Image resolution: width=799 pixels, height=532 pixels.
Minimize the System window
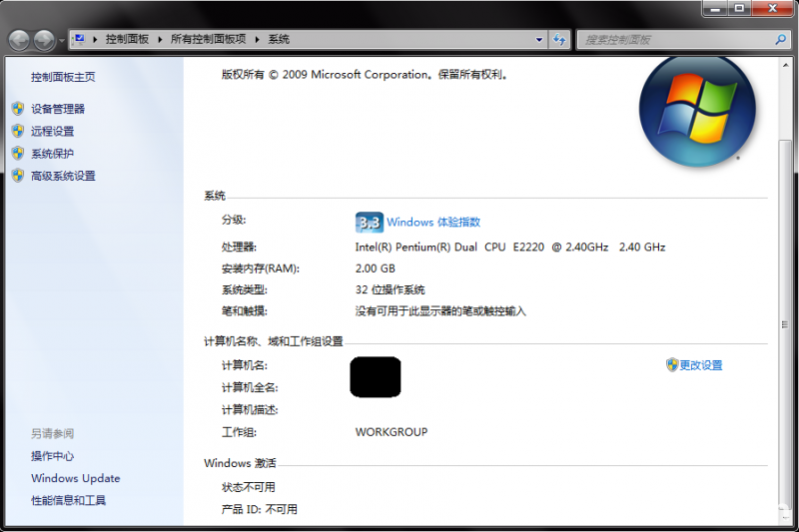point(715,9)
